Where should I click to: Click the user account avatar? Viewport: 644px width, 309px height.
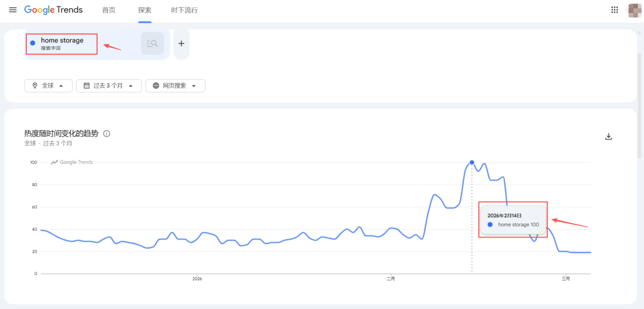pos(635,10)
